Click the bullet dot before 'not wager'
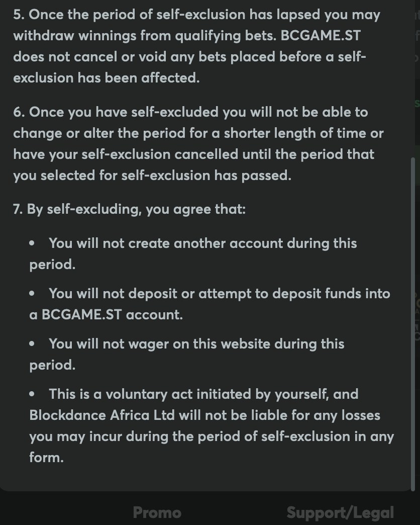 [x=32, y=344]
